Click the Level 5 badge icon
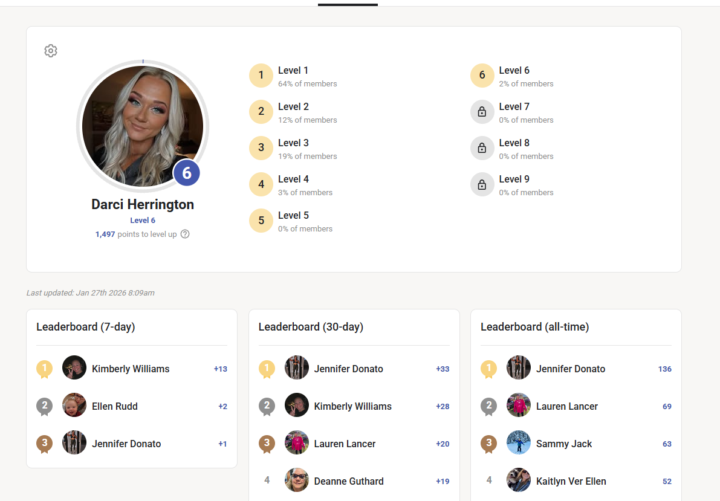This screenshot has height=501, width=720. (261, 220)
